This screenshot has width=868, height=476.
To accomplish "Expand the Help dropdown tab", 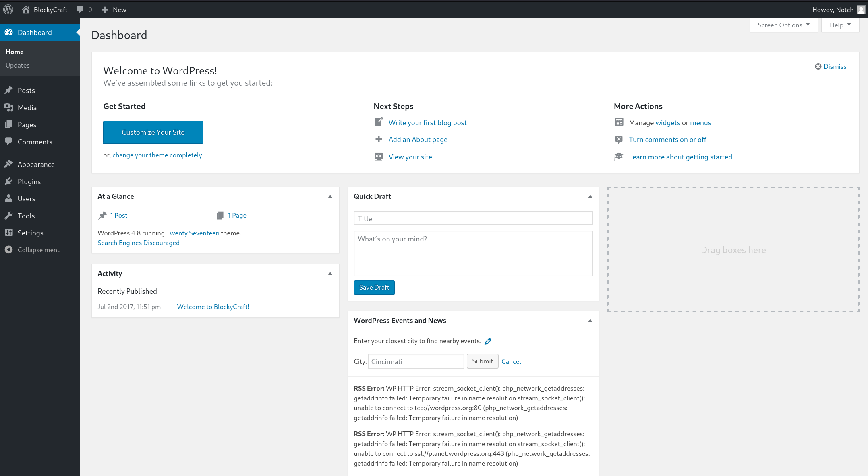I will tap(840, 25).
